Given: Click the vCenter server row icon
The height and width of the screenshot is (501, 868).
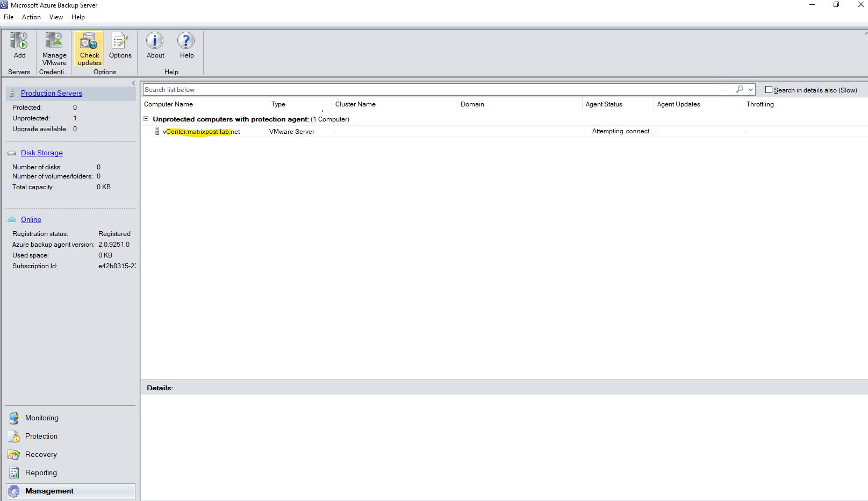Looking at the screenshot, I should coord(157,131).
